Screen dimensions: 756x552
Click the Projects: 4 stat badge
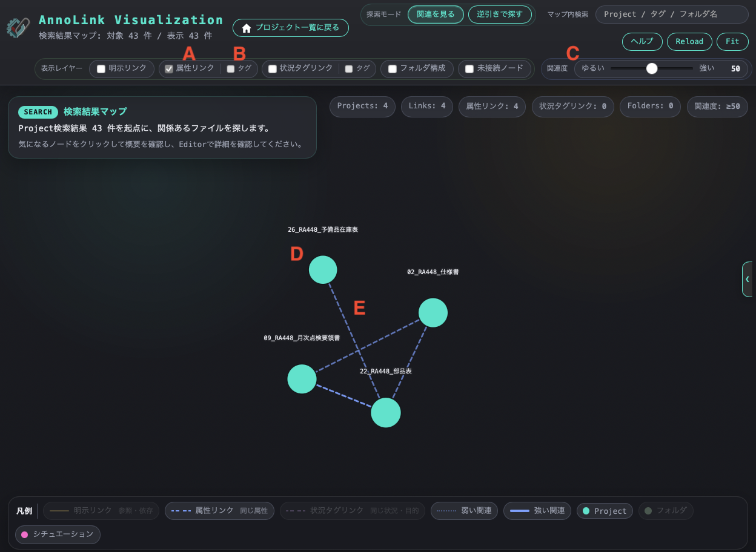click(x=362, y=107)
